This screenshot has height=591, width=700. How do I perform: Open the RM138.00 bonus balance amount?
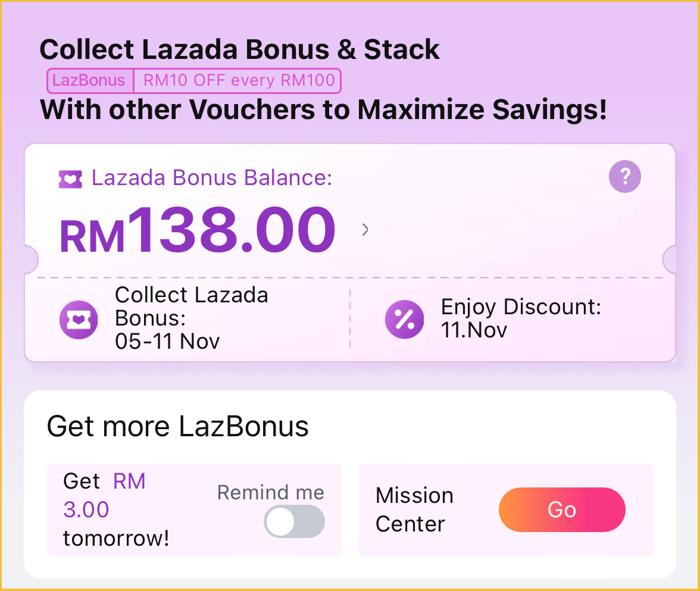tap(198, 231)
